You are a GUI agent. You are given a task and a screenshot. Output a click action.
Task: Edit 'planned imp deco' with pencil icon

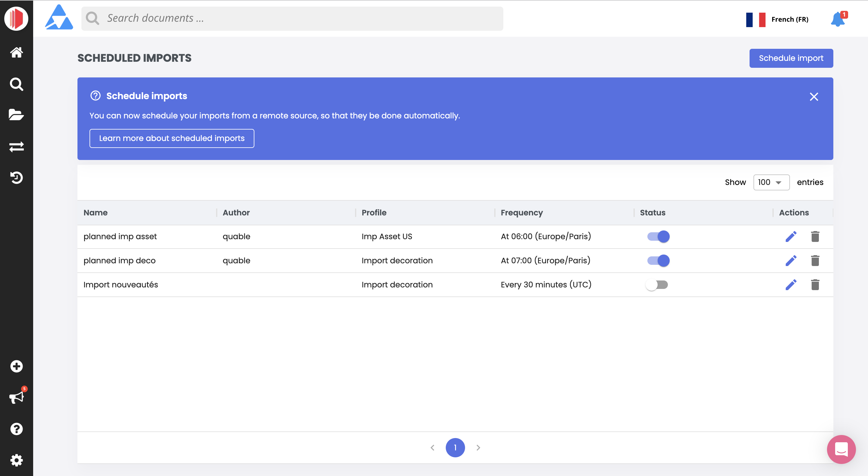coord(791,260)
